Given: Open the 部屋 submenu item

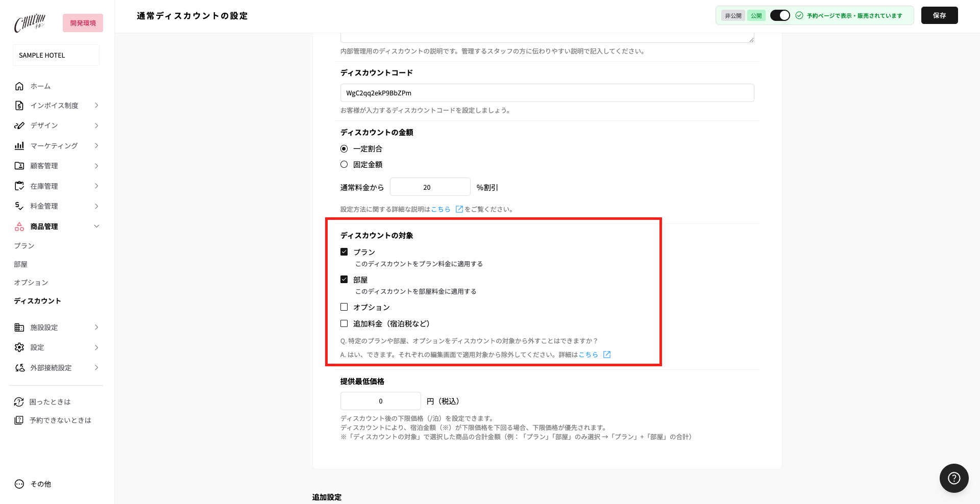Looking at the screenshot, I should coord(21,264).
